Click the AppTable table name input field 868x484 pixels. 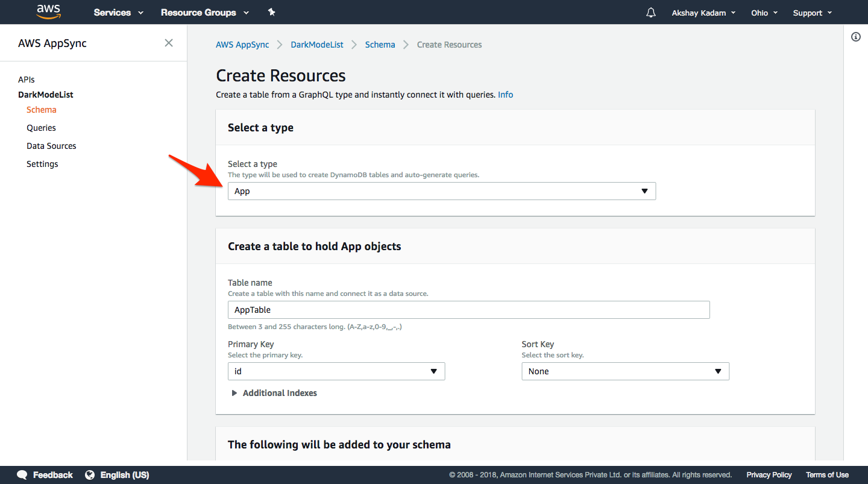tap(468, 309)
